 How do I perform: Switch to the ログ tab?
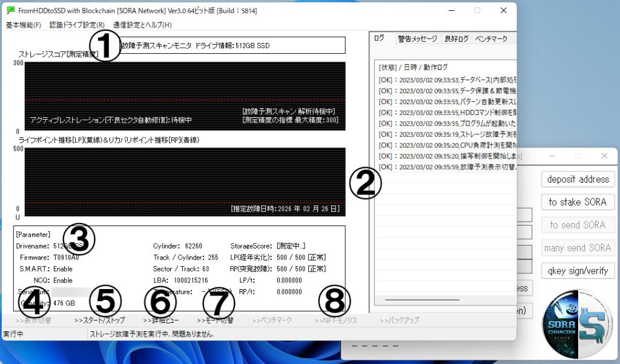(379, 38)
